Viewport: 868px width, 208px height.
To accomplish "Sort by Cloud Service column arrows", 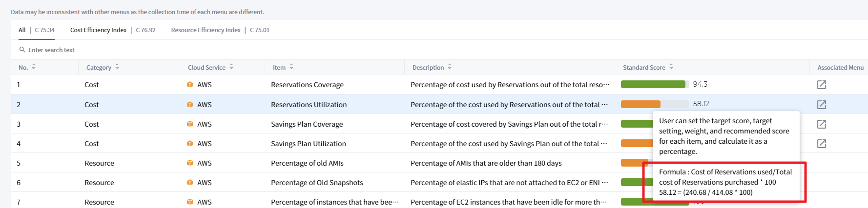I will coord(231,67).
